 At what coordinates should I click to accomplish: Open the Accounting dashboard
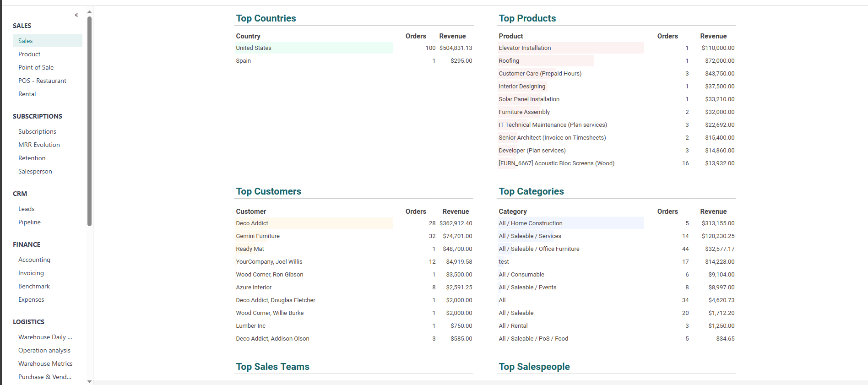(x=34, y=260)
